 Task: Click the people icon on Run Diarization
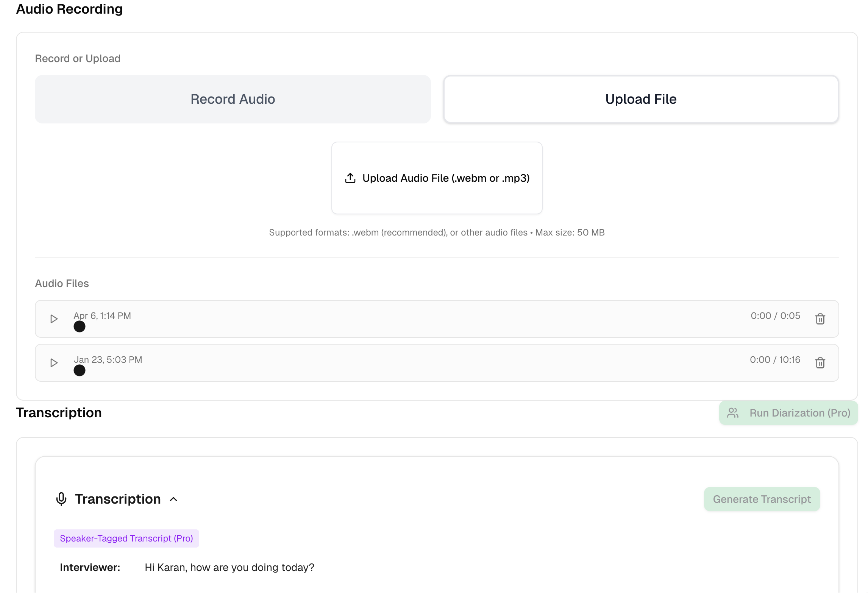(x=733, y=413)
